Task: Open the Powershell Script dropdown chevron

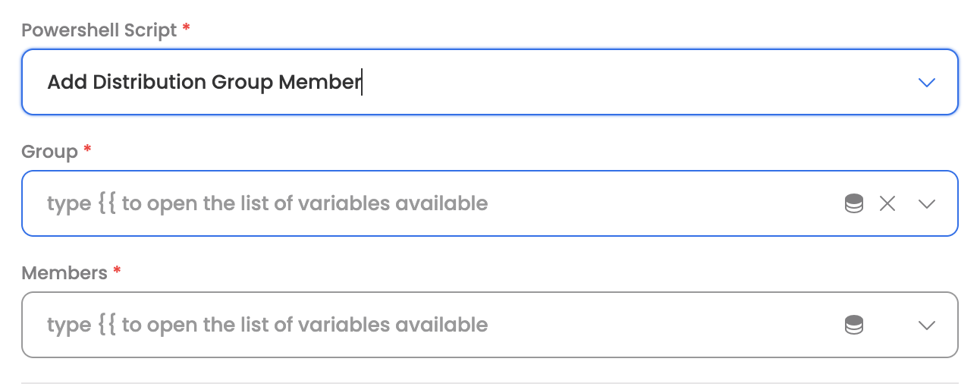Action: tap(926, 83)
